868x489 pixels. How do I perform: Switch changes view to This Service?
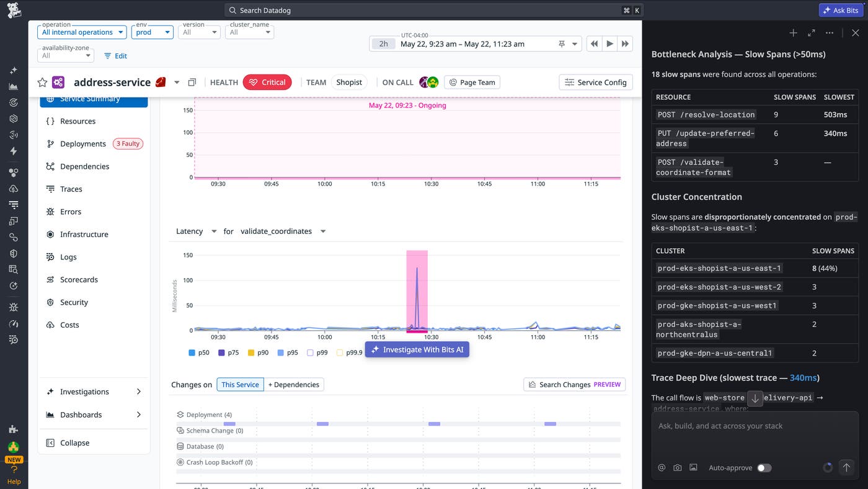[240, 385]
